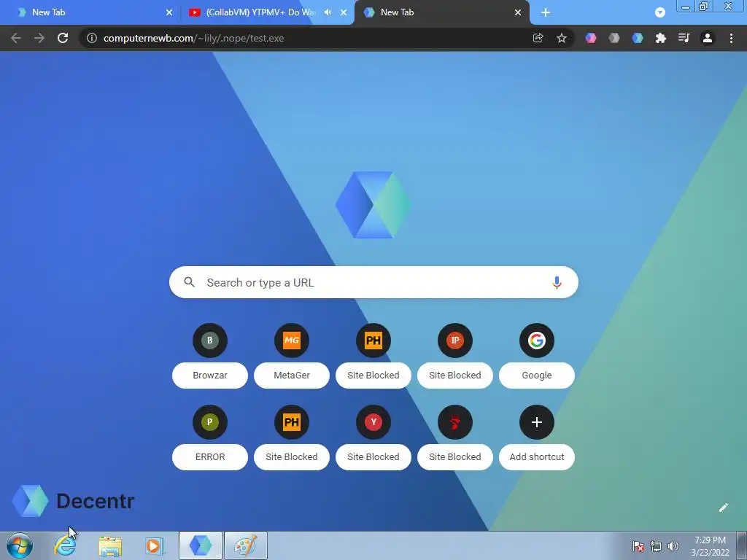The height and width of the screenshot is (560, 747).
Task: Open the browser three-dot menu
Action: [x=731, y=38]
